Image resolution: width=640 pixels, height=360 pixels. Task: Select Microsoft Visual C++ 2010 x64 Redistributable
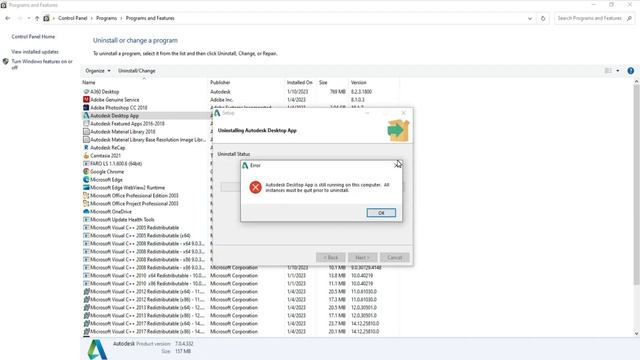147,276
